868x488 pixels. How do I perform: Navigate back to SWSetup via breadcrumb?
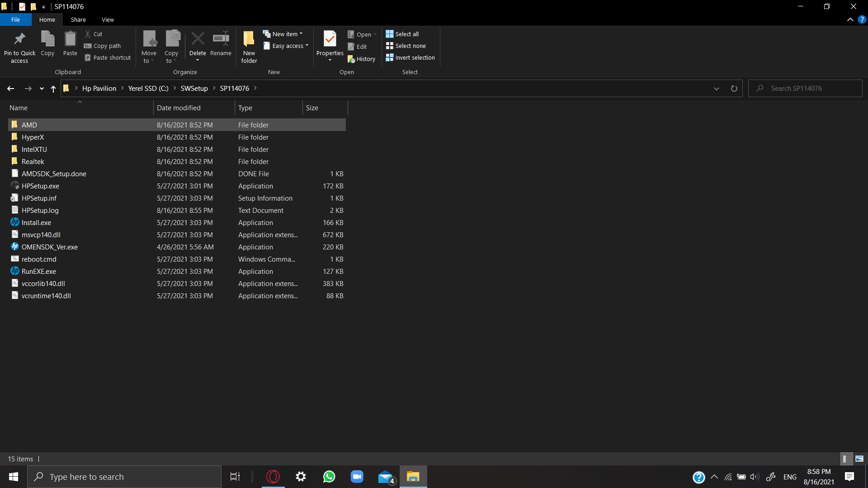[x=195, y=88]
